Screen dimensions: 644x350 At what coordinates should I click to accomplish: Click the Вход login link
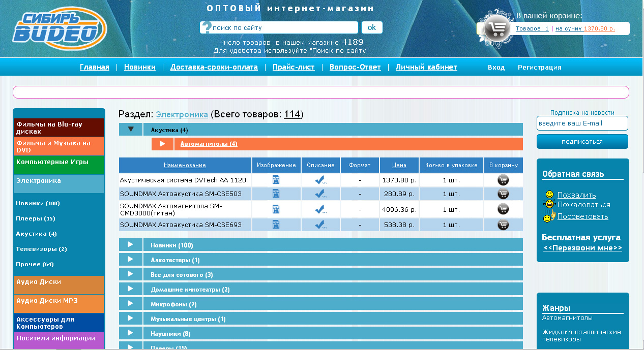tap(496, 67)
